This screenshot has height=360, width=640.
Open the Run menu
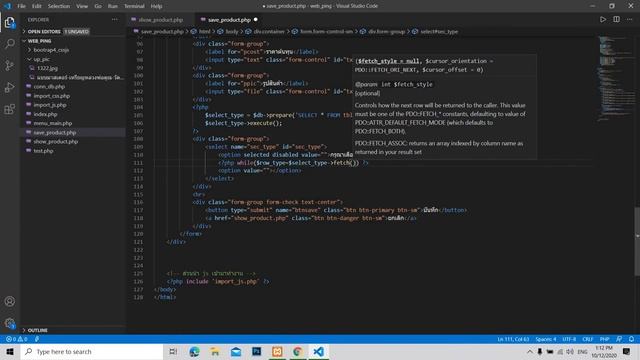tap(113, 6)
